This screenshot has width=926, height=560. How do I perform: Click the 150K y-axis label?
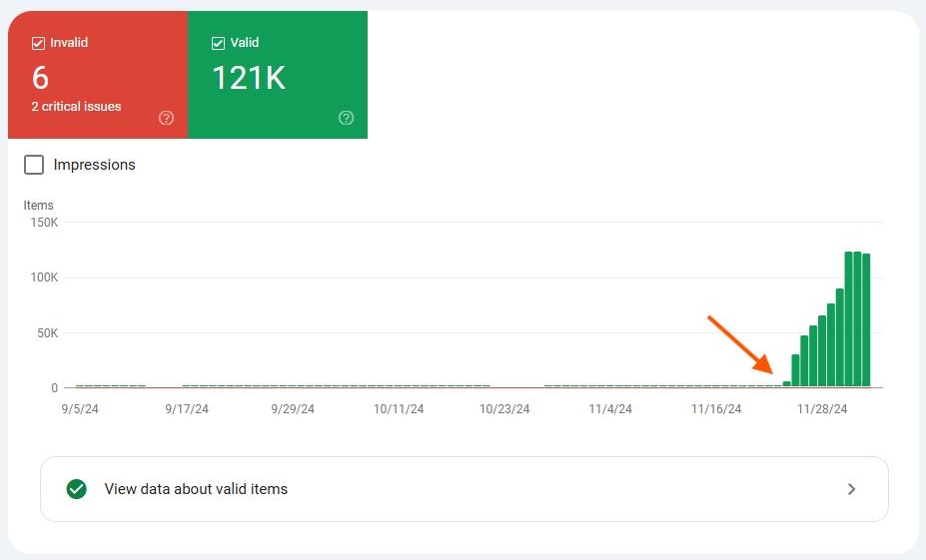(43, 223)
